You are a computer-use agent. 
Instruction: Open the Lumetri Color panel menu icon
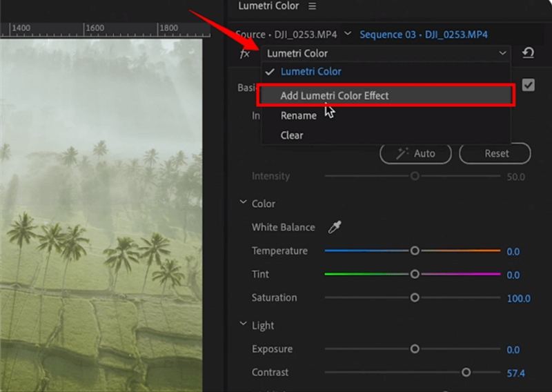point(312,6)
